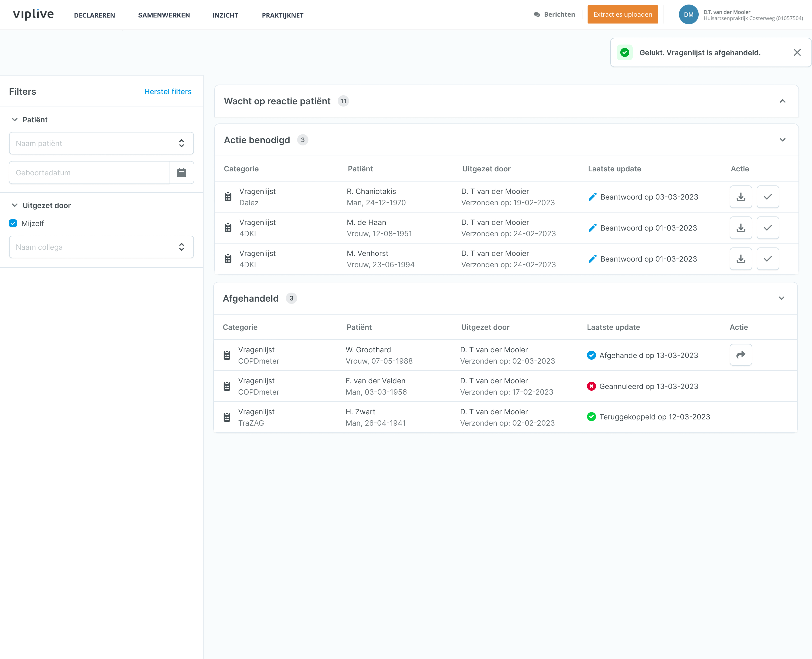Open the SAMENWERKEN menu

click(164, 15)
